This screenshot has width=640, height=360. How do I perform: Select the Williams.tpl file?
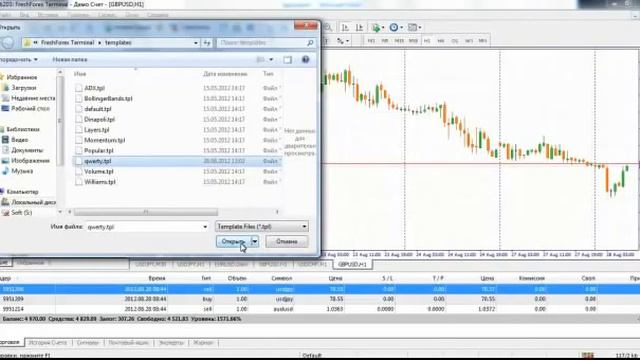(100, 182)
